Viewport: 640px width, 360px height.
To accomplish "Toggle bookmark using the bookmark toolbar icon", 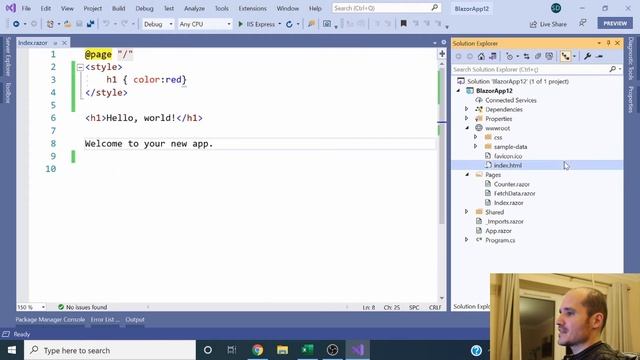I will tap(403, 24).
